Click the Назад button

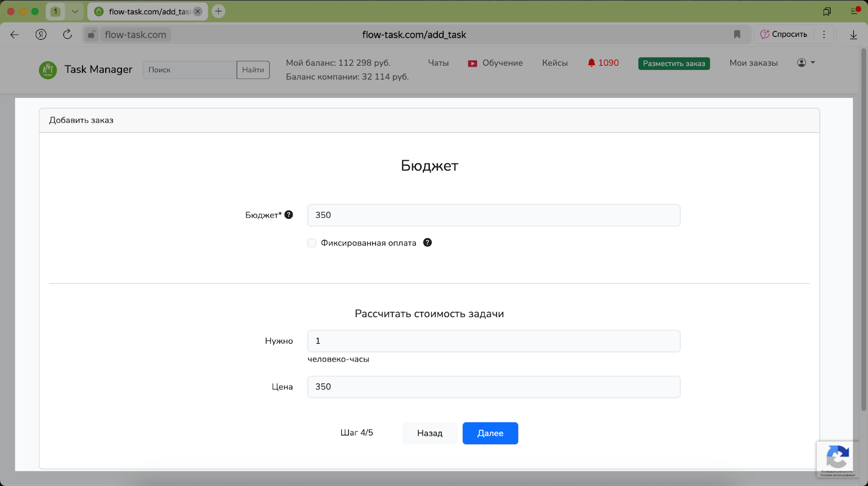point(430,433)
